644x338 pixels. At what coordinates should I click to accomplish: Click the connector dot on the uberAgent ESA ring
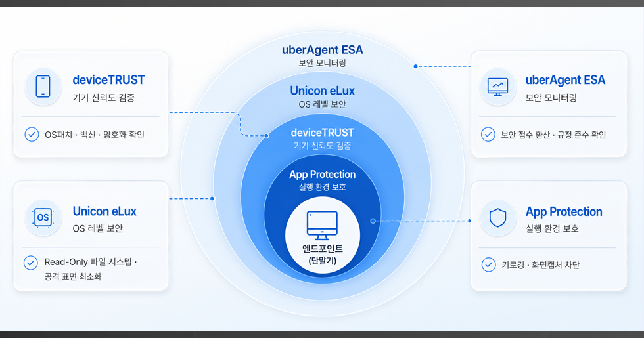pyautogui.click(x=415, y=66)
